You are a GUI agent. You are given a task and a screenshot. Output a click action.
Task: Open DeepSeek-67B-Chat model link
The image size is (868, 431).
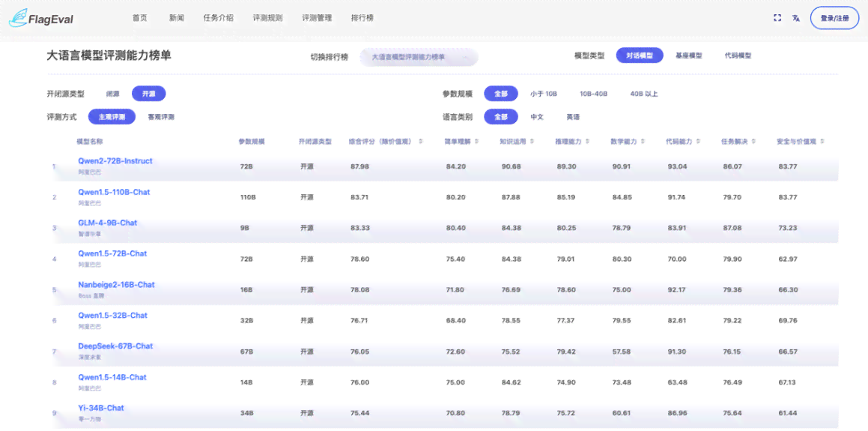[x=115, y=346]
